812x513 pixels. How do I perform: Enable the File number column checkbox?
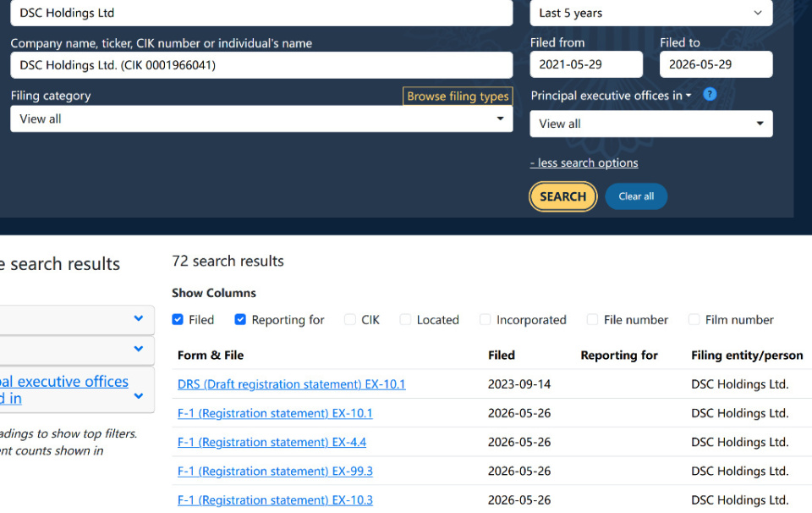(x=592, y=319)
